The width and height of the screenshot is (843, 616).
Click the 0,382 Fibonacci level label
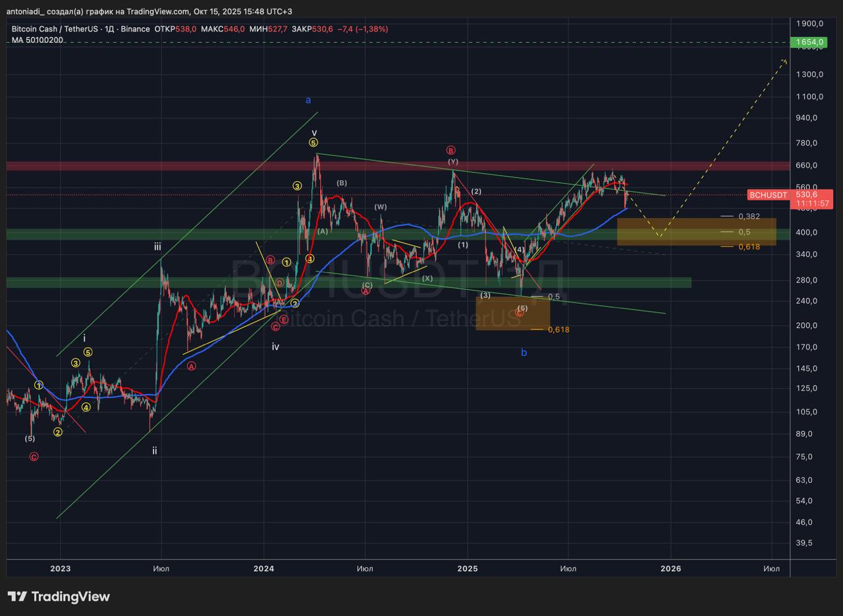pos(749,216)
